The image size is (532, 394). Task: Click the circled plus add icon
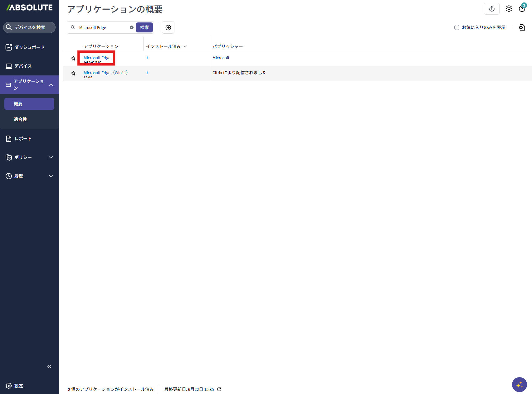point(168,27)
